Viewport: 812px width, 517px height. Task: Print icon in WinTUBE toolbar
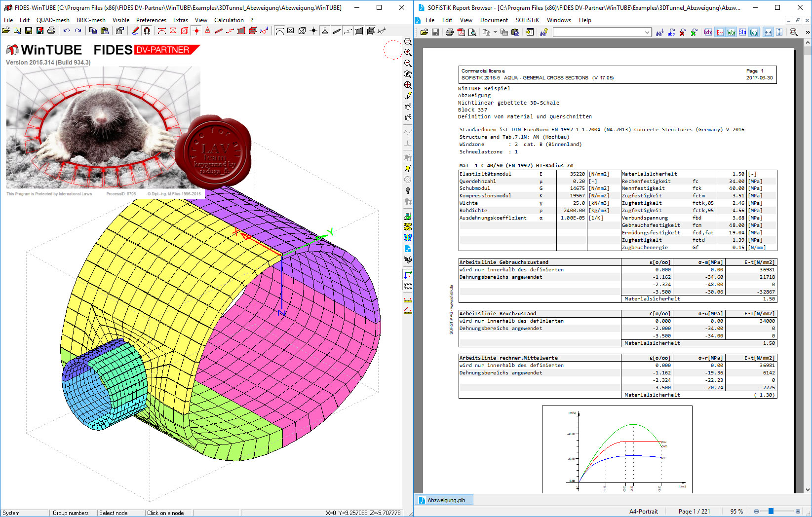[x=51, y=31]
